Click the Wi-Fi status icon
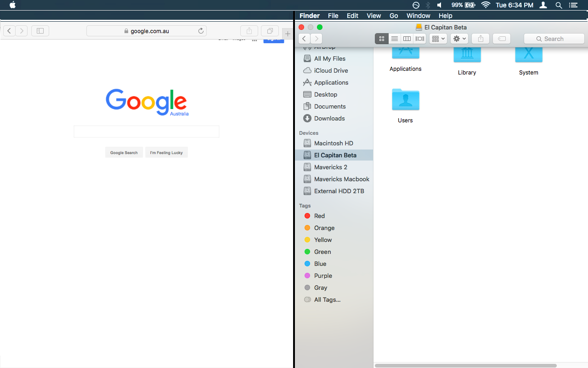Screen dimensions: 588x368 point(486,5)
